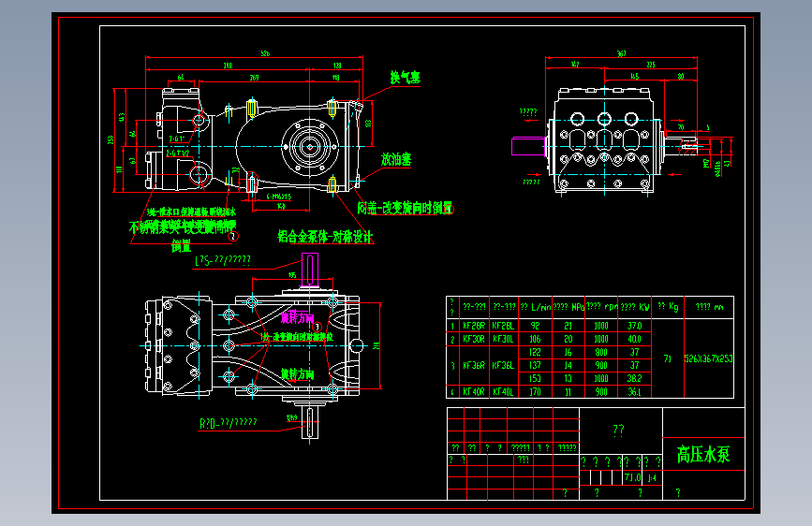Viewport: 812px width, 526px height.
Task: Select the 闷盖-改变旋向时倒置 annotation
Action: click(405, 208)
